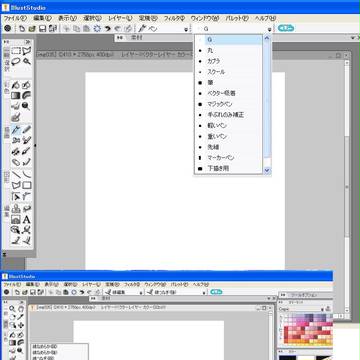Collapse the 素材 panel in upper window
Screen dimensions: 360x360
coord(119,38)
